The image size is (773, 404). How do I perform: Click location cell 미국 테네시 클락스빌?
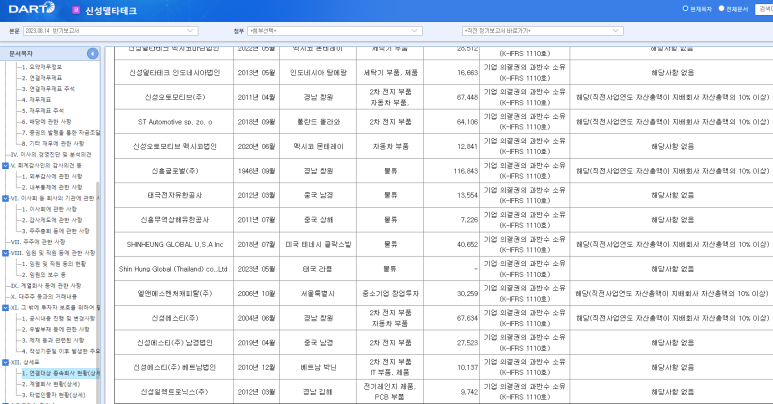[x=318, y=245]
